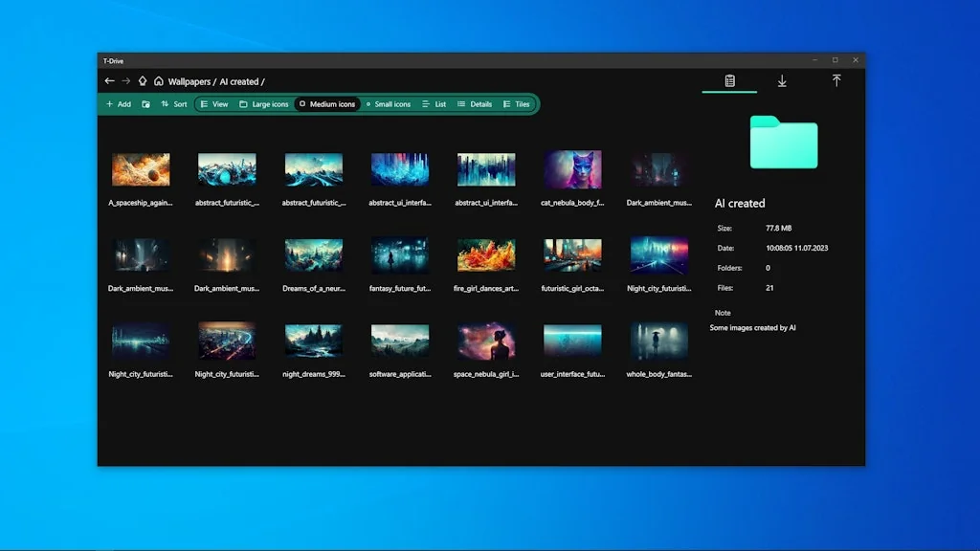Select the AI created breadcrumb entry
Image resolution: width=980 pixels, height=551 pixels.
[239, 81]
